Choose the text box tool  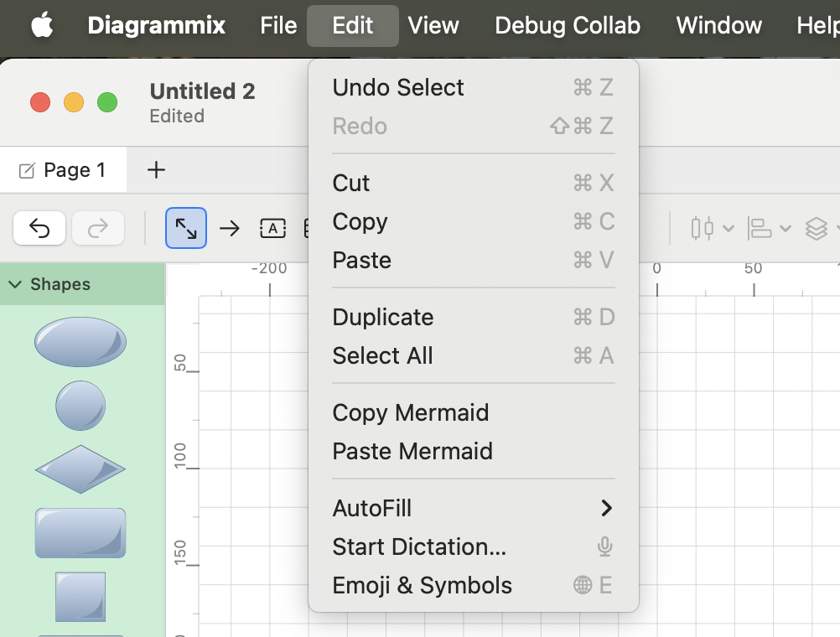(x=272, y=228)
